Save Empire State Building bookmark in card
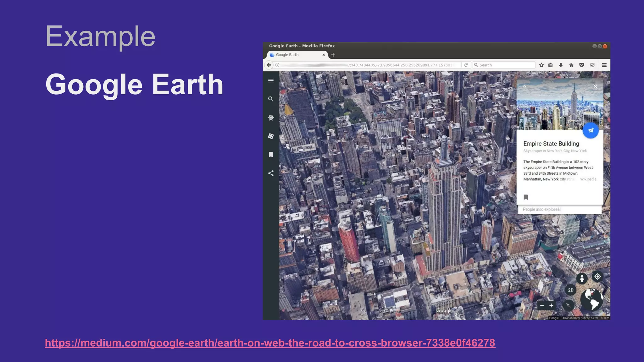The height and width of the screenshot is (362, 644). pos(526,197)
